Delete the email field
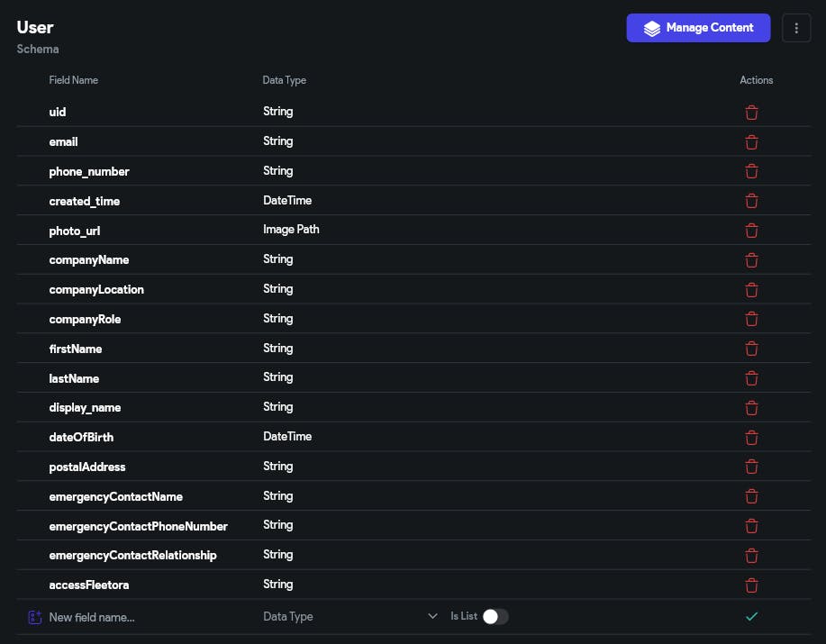Image resolution: width=826 pixels, height=644 pixels. pyautogui.click(x=751, y=142)
